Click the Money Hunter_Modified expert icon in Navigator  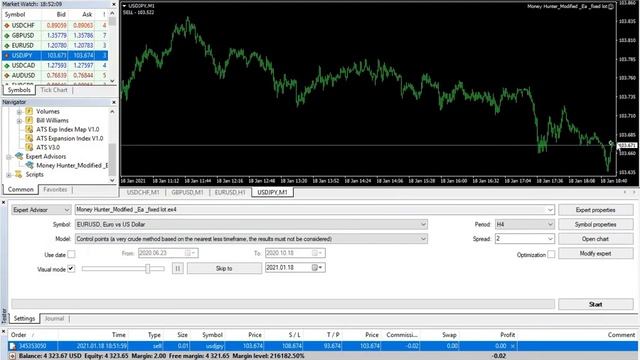(x=29, y=165)
